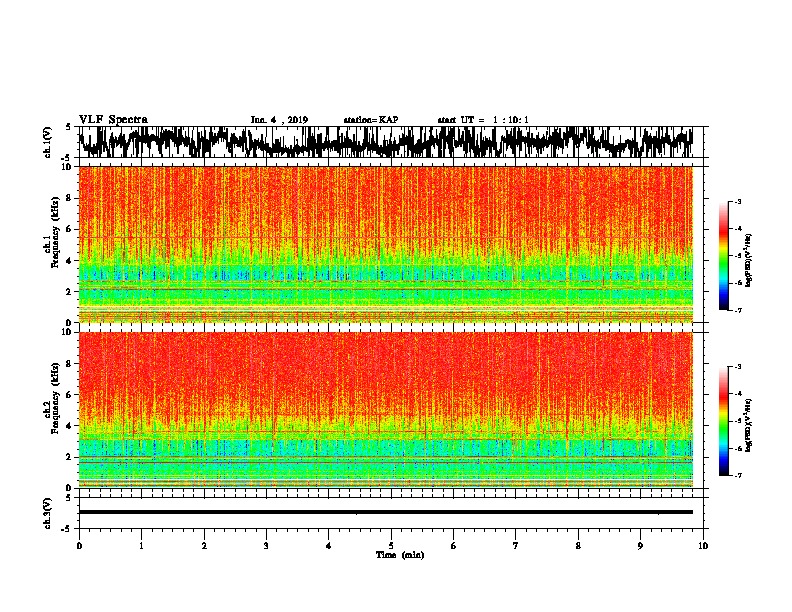Viewport: 792px width, 612px height.
Task: Click the "2" tick label on time axis
Action: tap(204, 546)
